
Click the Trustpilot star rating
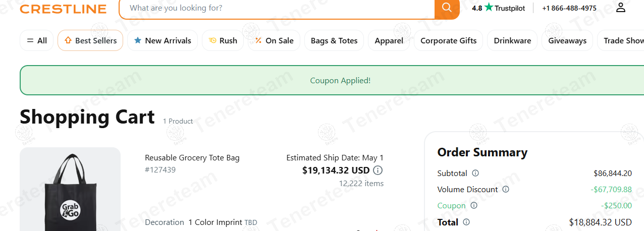click(x=498, y=8)
